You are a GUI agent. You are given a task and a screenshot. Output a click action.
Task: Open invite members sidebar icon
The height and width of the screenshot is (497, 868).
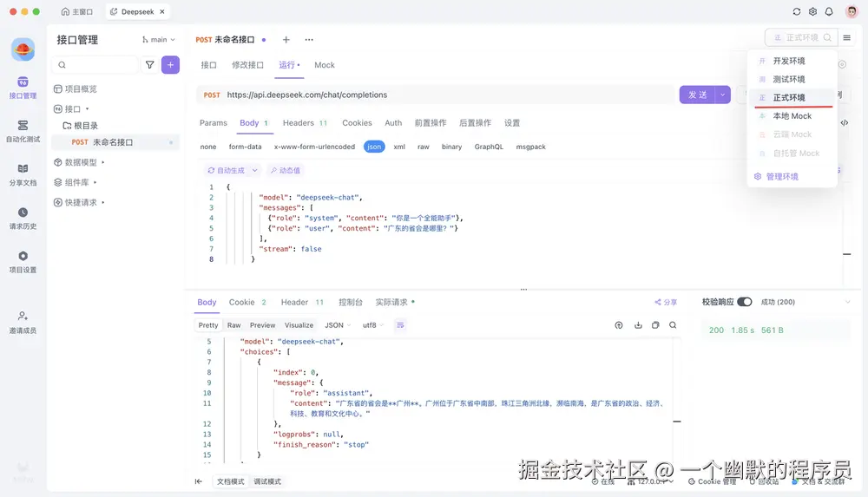click(23, 323)
